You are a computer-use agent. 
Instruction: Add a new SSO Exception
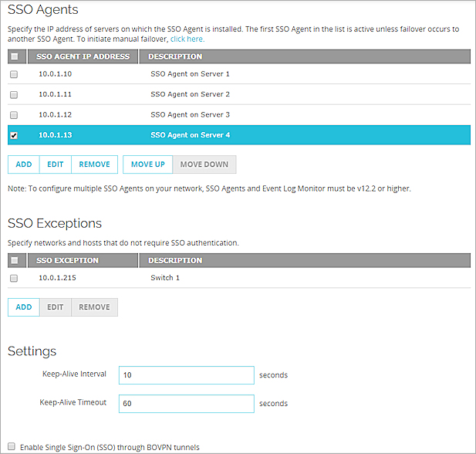[24, 307]
